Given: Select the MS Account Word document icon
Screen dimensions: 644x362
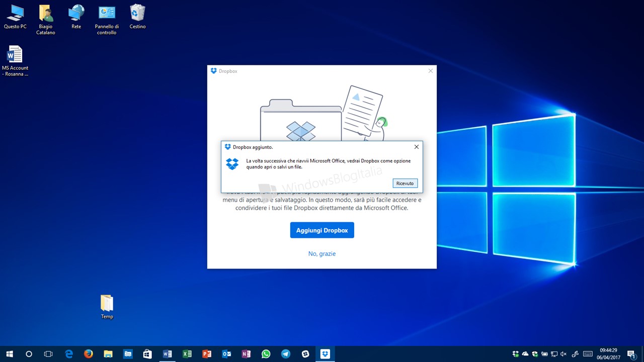Looking at the screenshot, I should pos(15,61).
